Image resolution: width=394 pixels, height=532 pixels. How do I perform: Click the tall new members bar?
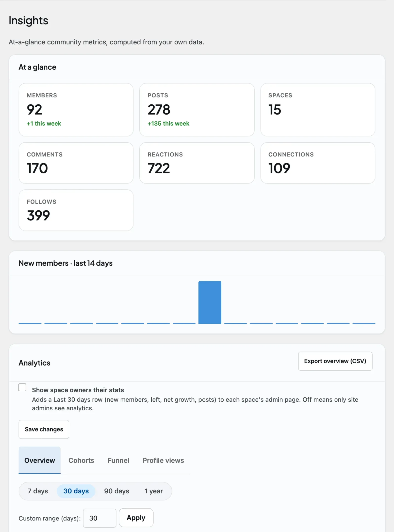pos(210,302)
